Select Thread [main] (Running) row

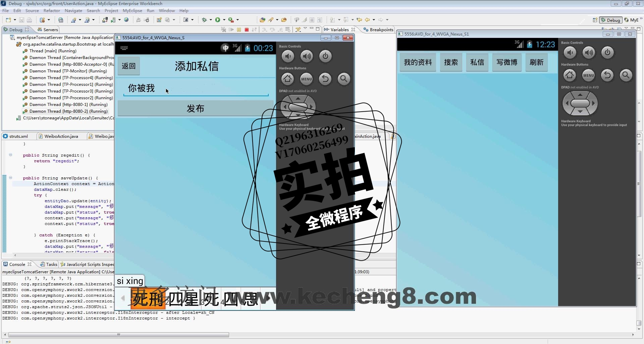pos(50,51)
